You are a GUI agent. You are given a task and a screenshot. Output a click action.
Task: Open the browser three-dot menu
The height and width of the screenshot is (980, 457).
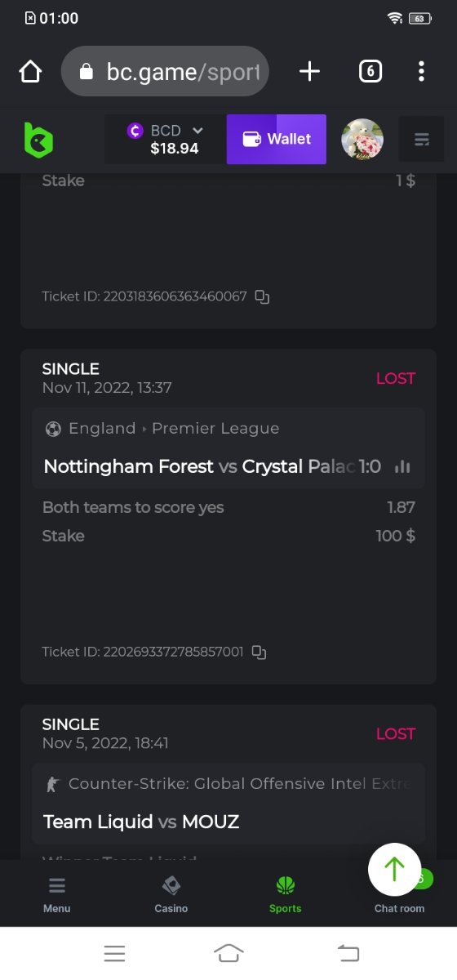(421, 72)
